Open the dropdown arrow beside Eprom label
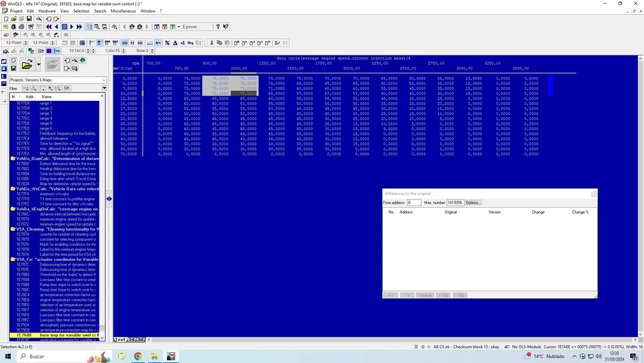 tap(179, 27)
